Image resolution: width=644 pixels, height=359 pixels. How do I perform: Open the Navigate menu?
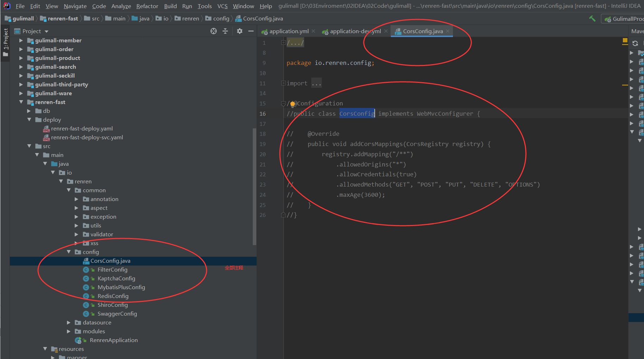click(x=75, y=6)
